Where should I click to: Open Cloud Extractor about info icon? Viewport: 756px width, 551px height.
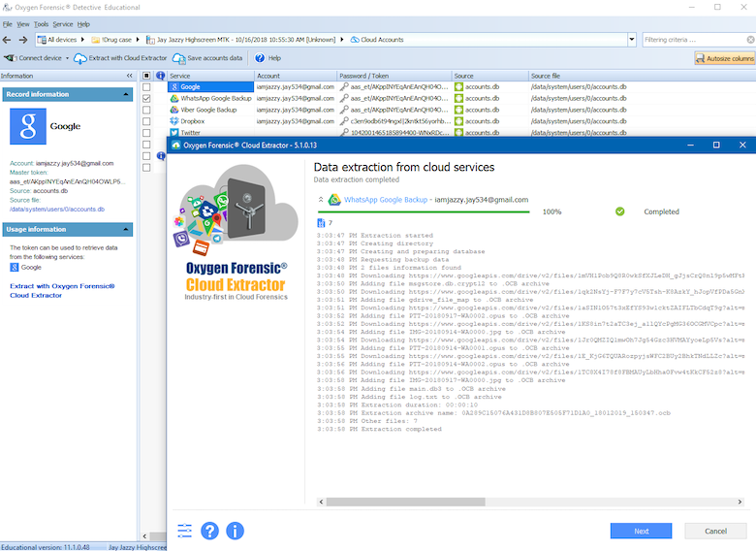[235, 531]
